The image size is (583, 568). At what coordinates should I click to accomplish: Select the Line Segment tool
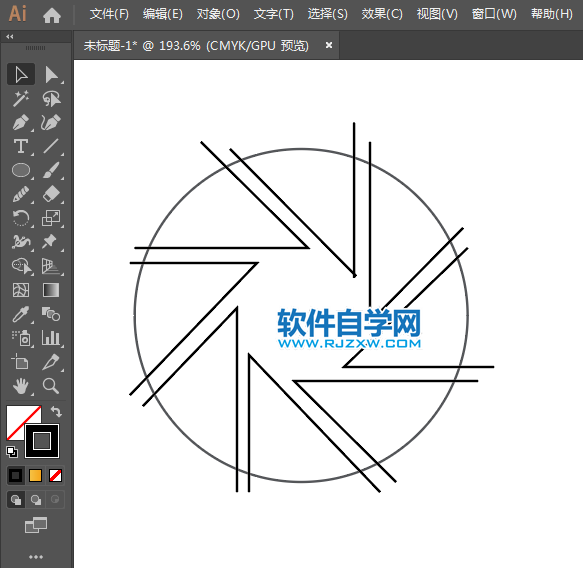pyautogui.click(x=51, y=146)
